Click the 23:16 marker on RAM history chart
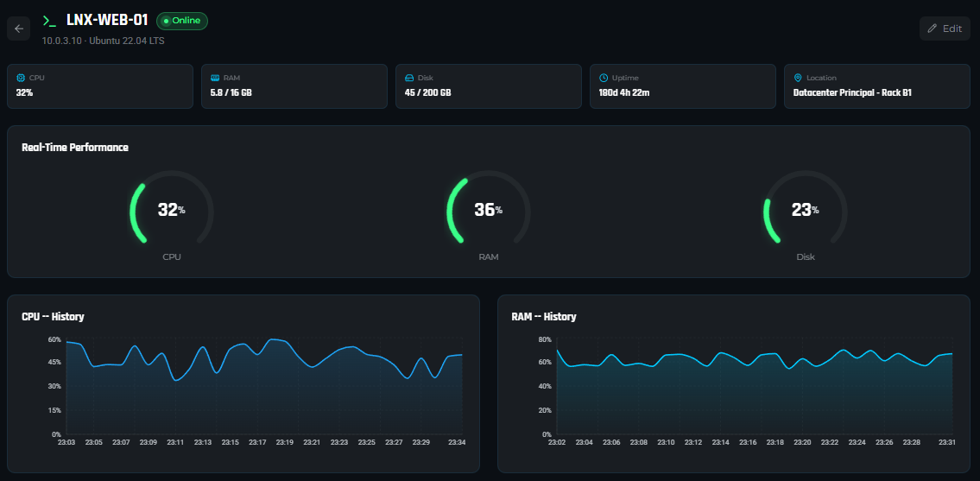The height and width of the screenshot is (481, 980). click(748, 442)
